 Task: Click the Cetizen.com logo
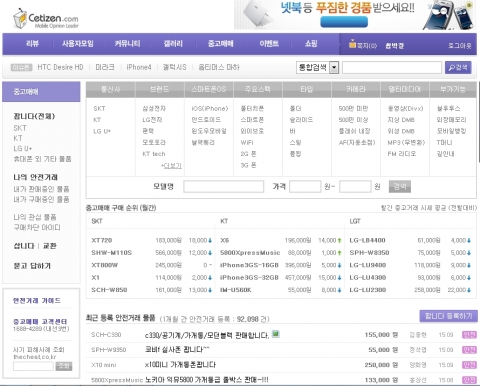point(46,18)
